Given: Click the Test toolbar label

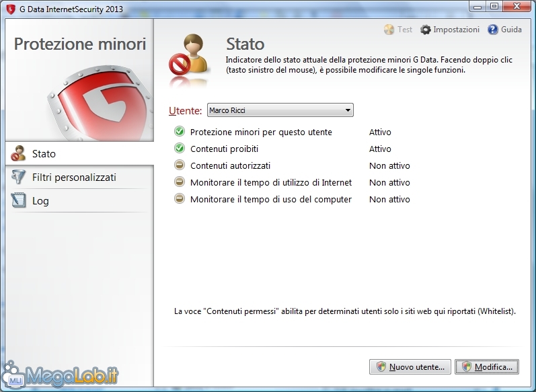Looking at the screenshot, I should pyautogui.click(x=405, y=30).
